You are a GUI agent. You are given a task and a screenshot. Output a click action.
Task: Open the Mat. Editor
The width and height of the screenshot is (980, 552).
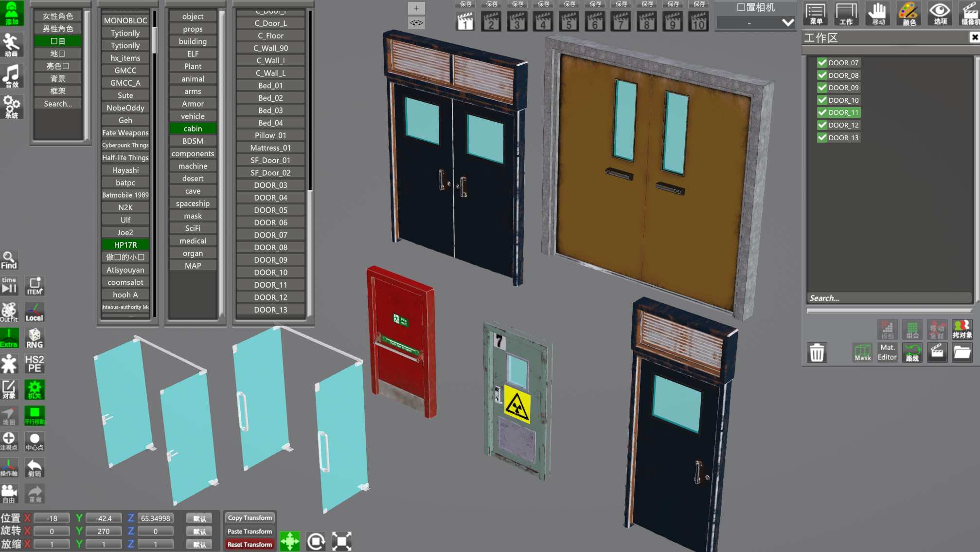pyautogui.click(x=887, y=352)
